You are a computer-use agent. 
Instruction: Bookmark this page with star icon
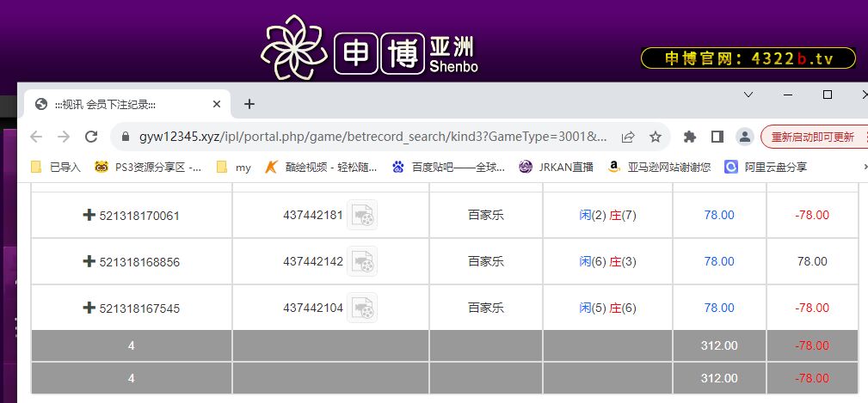click(x=656, y=137)
